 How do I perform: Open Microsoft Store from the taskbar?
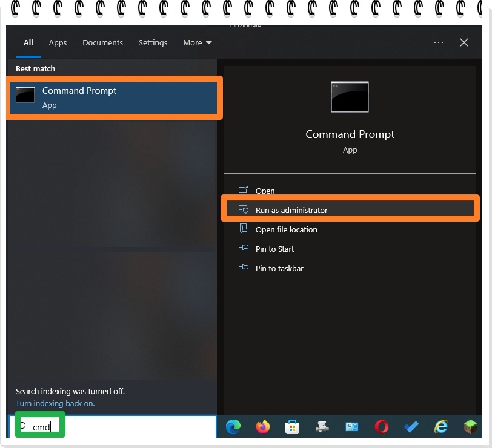tap(292, 427)
